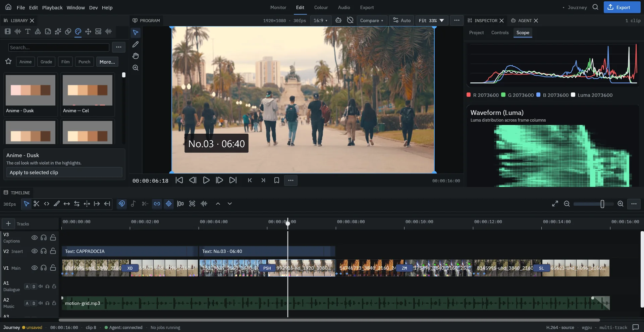Image resolution: width=644 pixels, height=332 pixels.
Task: Toggle linked selection in timeline toolbar
Action: tap(157, 204)
